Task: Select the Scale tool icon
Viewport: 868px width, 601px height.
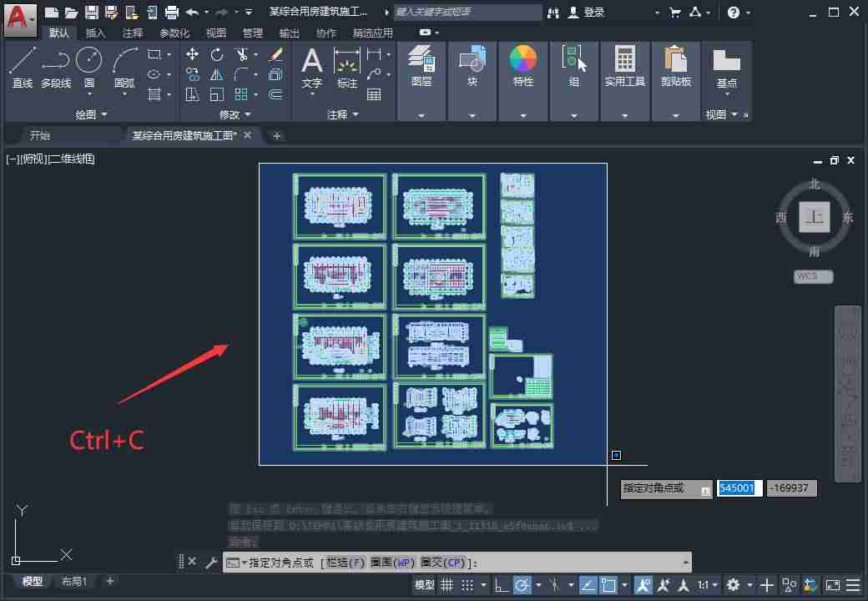Action: click(x=217, y=94)
